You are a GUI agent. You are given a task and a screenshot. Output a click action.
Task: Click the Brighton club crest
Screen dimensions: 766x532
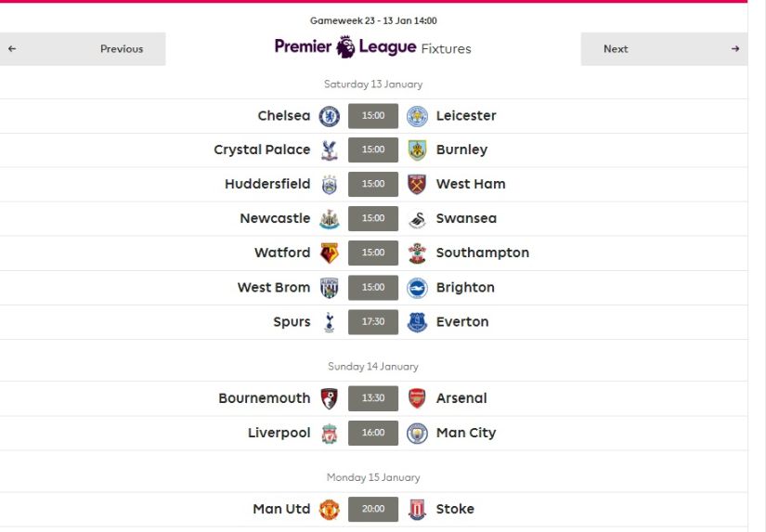coord(417,288)
